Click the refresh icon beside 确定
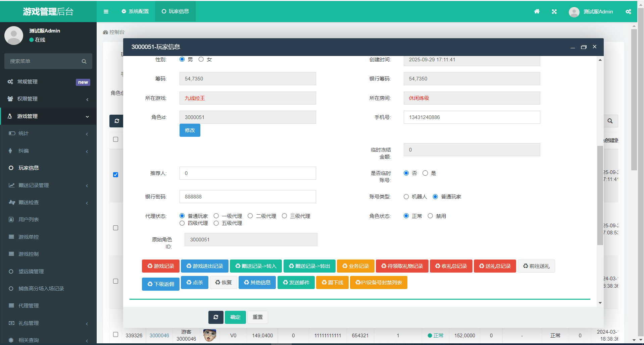This screenshot has height=345, width=644. (216, 317)
